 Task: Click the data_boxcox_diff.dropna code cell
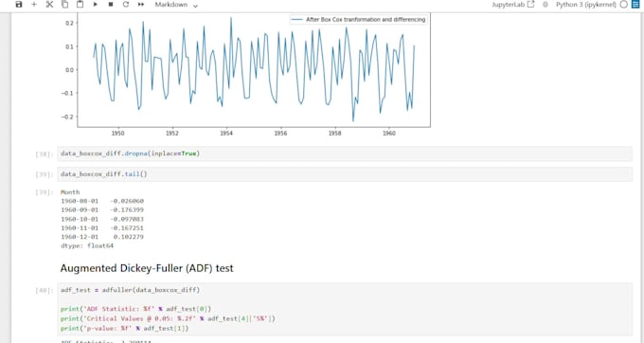point(345,153)
